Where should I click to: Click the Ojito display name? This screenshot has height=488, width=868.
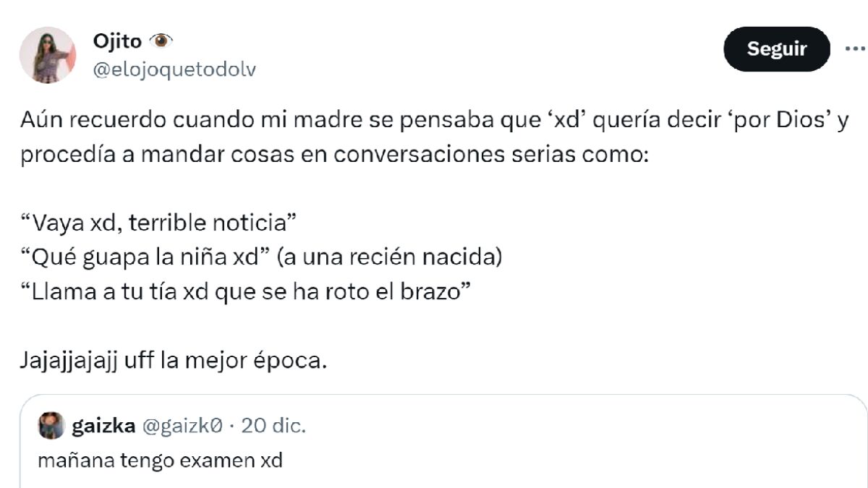[117, 42]
